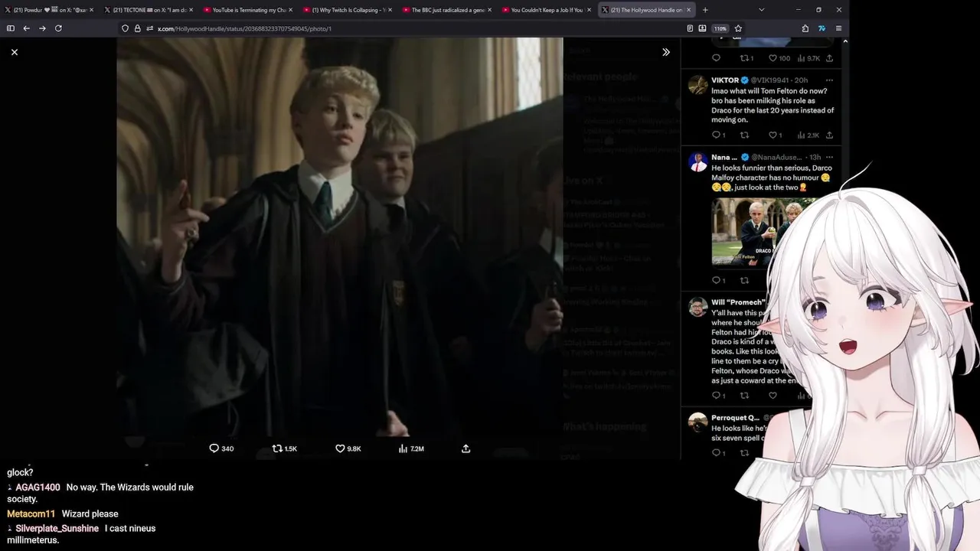Open picture-in-picture icon in address bar
The height and width of the screenshot is (551, 980).
point(702,28)
